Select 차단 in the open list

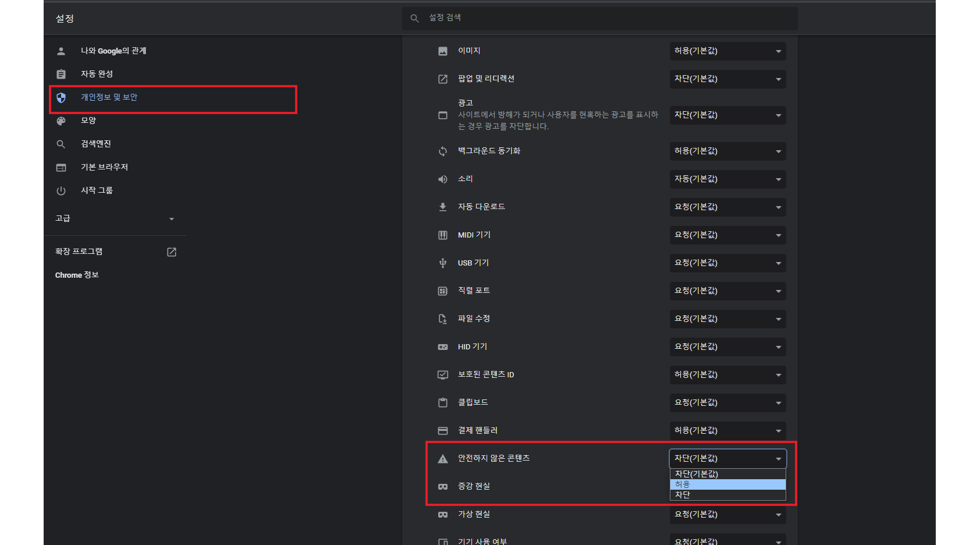click(727, 495)
